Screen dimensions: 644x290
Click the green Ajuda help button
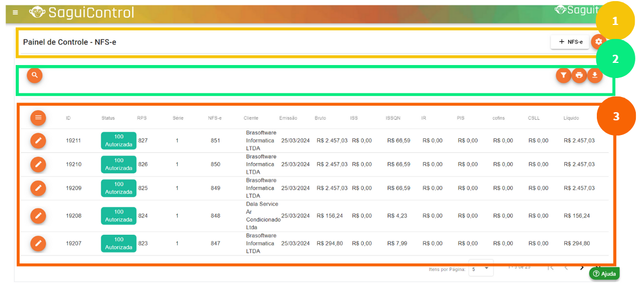point(604,274)
